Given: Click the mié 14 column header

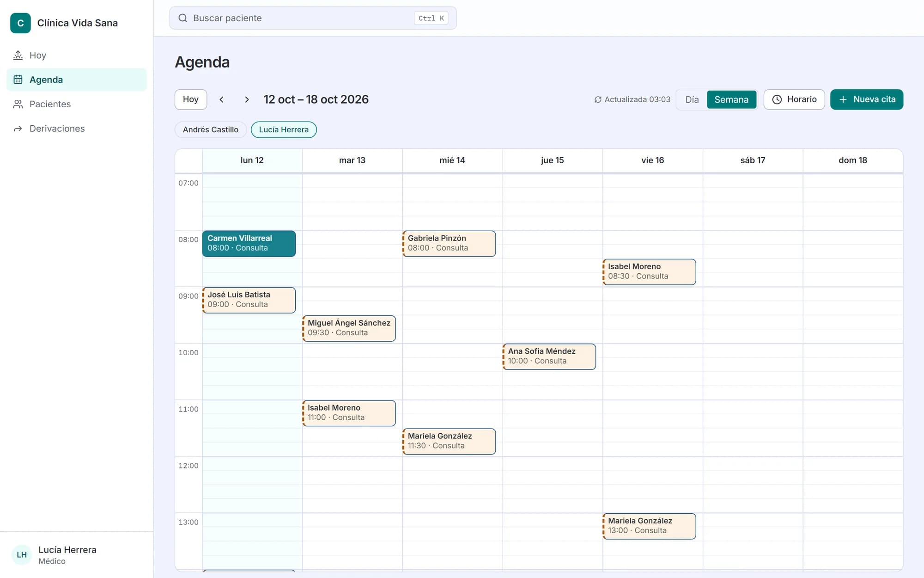Looking at the screenshot, I should (452, 160).
